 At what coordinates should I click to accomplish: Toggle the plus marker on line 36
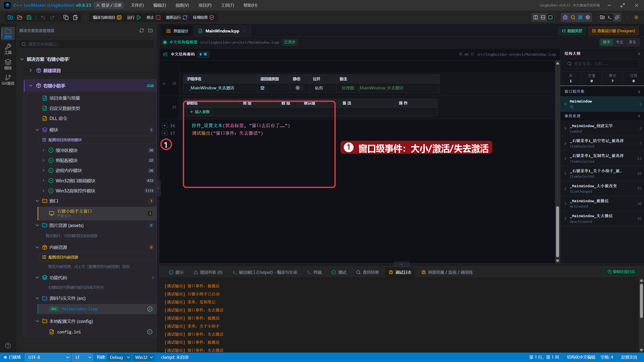pos(165,126)
